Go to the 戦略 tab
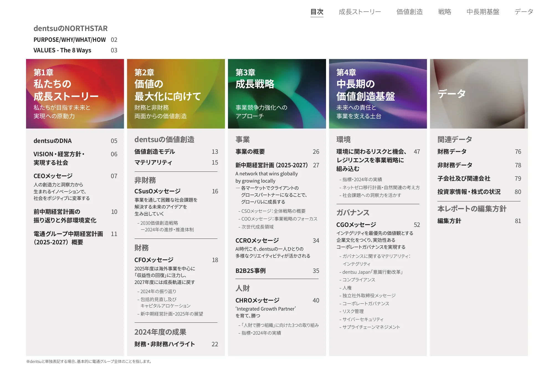Image resolution: width=554 pixels, height=392 pixels. click(x=444, y=12)
